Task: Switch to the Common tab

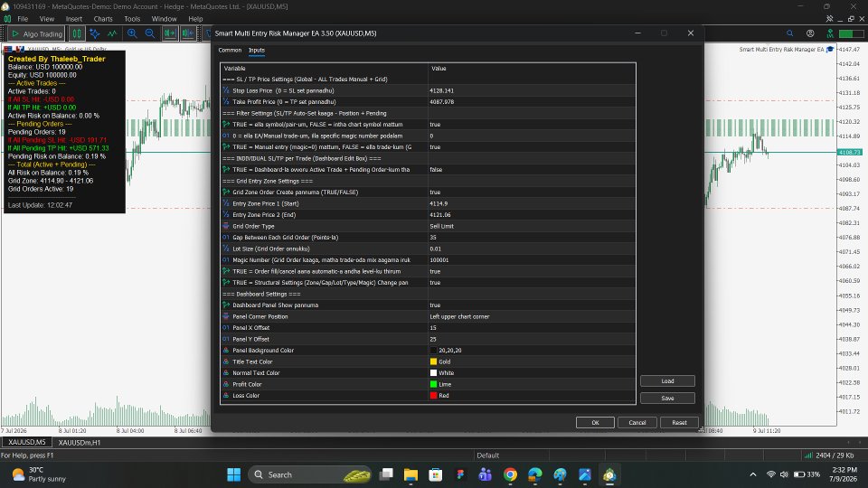Action: tap(230, 50)
